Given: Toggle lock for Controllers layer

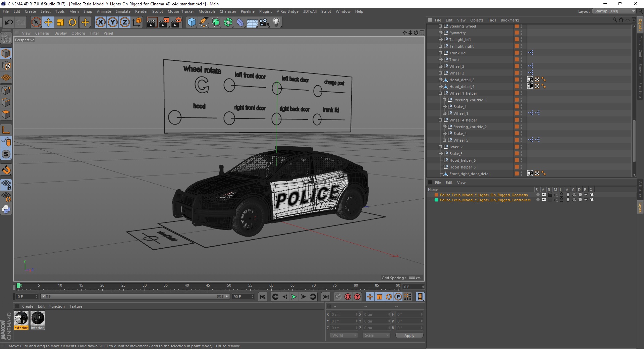Looking at the screenshot, I should [561, 200].
